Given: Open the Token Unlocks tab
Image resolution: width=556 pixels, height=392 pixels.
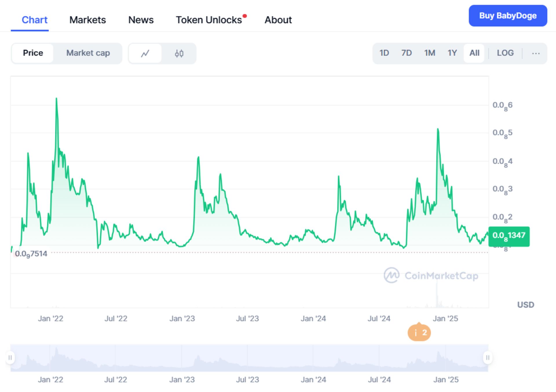Looking at the screenshot, I should [x=209, y=20].
